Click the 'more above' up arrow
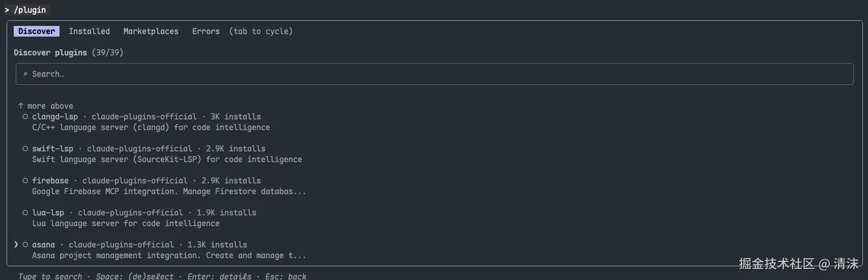This screenshot has width=868, height=280. click(x=20, y=106)
